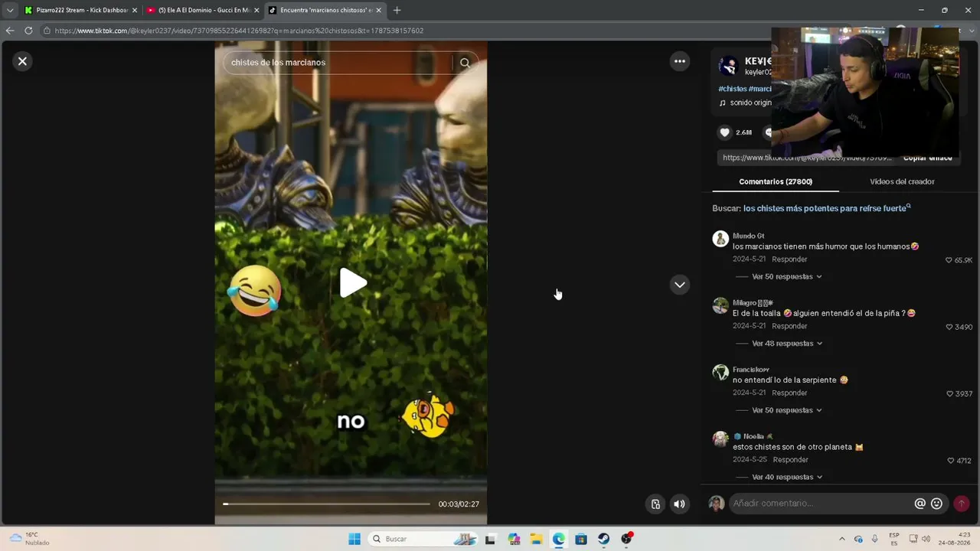Reply to Noelia's comment
The height and width of the screenshot is (551, 980).
[791, 460]
